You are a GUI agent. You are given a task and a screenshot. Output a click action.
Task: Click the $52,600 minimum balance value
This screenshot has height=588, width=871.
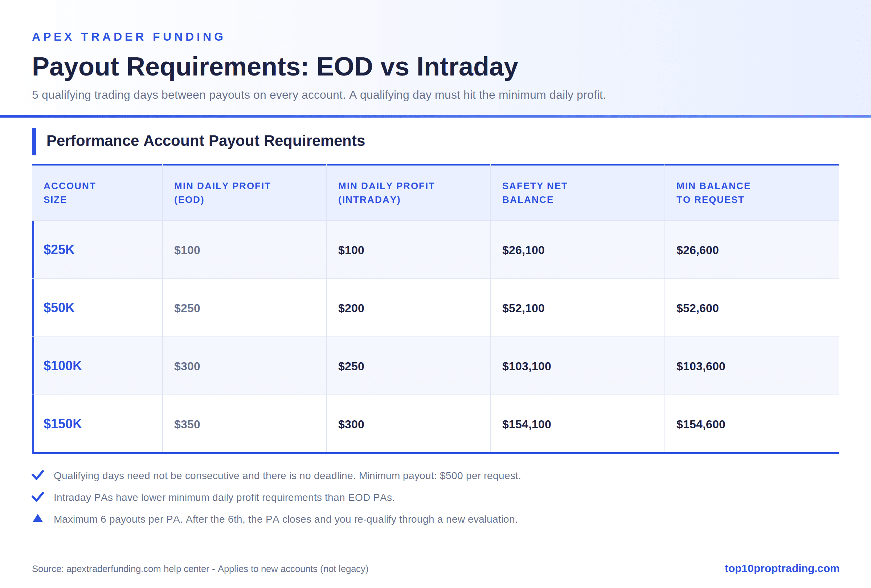click(x=698, y=308)
